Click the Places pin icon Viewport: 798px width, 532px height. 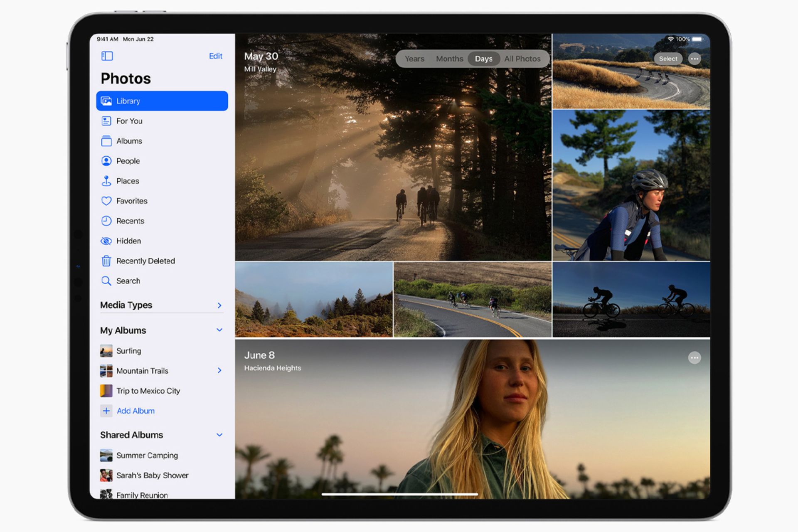pos(107,181)
